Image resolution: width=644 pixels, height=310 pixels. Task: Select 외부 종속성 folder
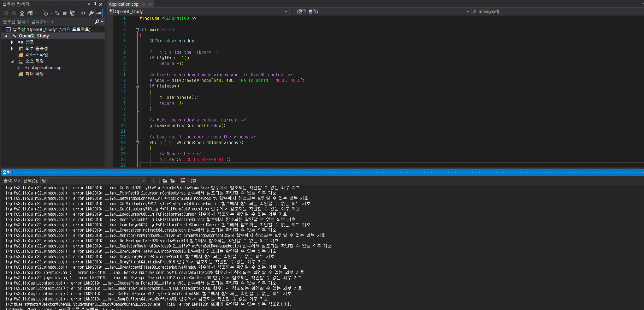coord(36,49)
